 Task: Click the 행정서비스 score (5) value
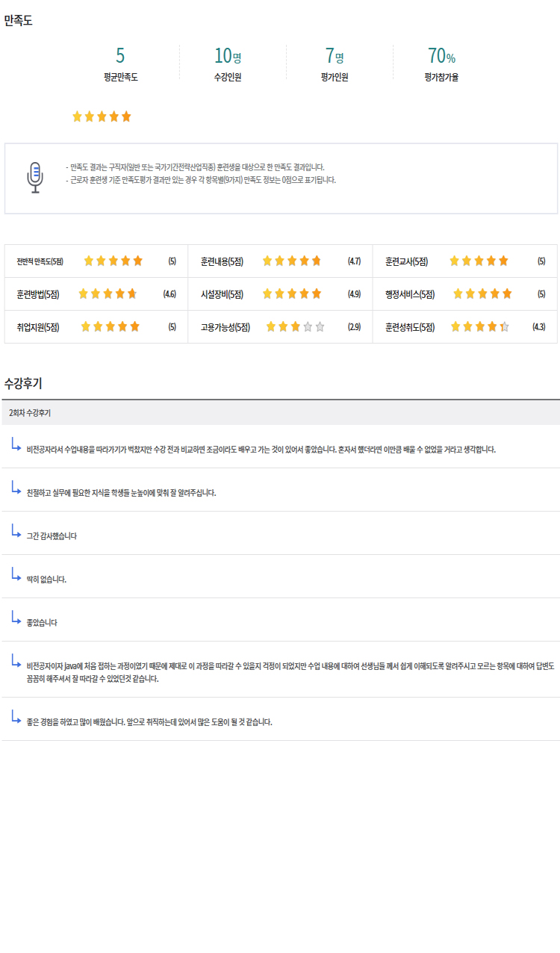tap(541, 294)
